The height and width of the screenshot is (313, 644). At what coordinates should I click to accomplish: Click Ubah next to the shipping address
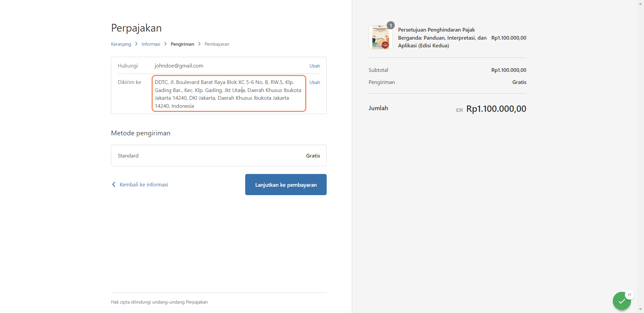[315, 82]
